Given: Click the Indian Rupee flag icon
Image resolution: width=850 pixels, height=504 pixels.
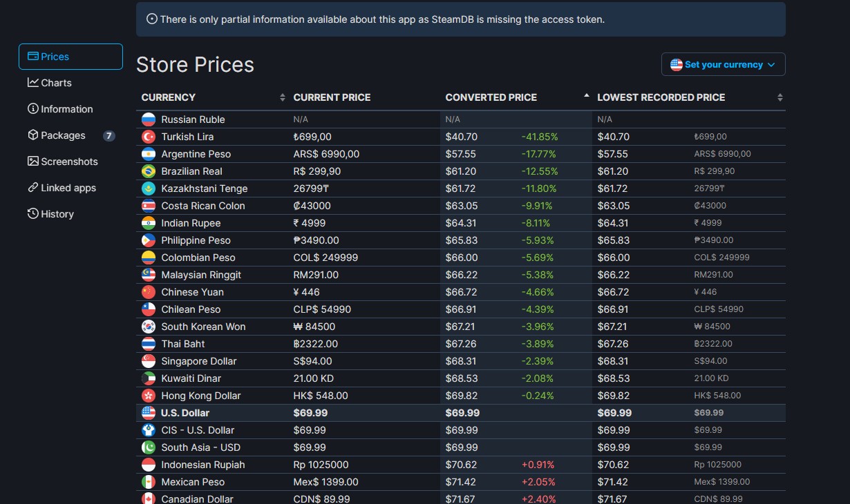Looking at the screenshot, I should tap(149, 223).
